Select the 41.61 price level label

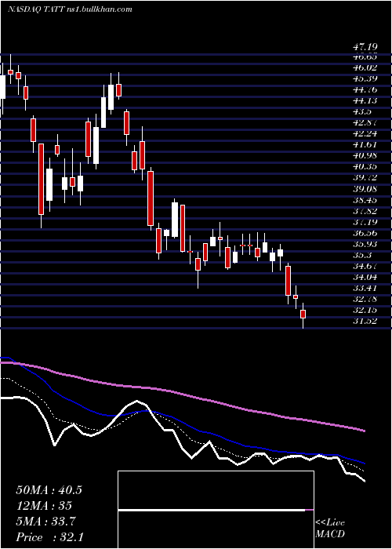[x=365, y=145]
